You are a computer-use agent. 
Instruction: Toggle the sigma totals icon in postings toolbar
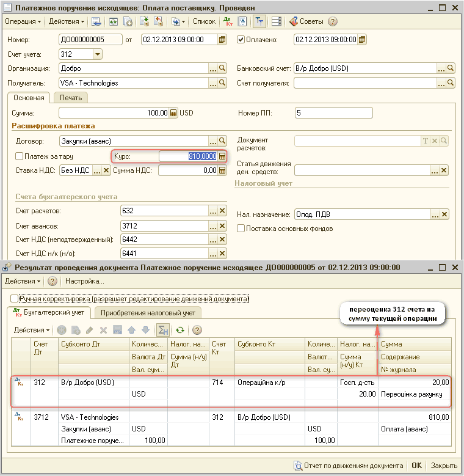click(162, 330)
